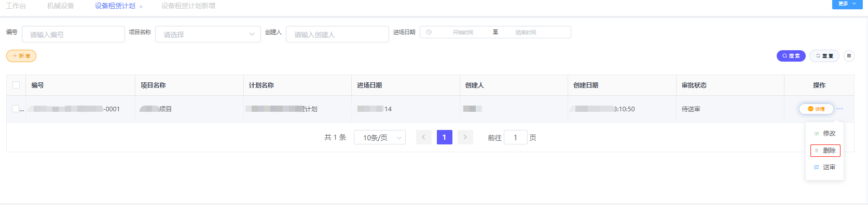This screenshot has width=868, height=205.
Task: Focus the 前往 page number input
Action: [516, 137]
